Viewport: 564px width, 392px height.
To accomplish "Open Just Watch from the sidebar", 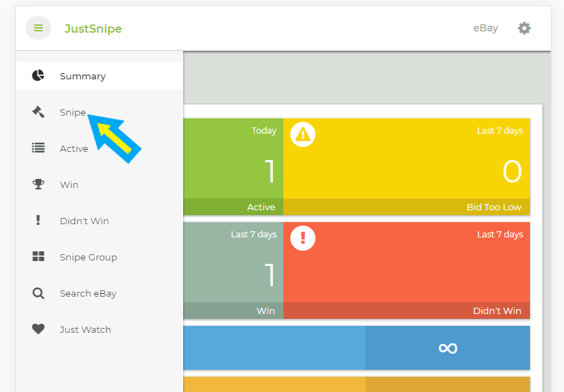I will tap(85, 329).
